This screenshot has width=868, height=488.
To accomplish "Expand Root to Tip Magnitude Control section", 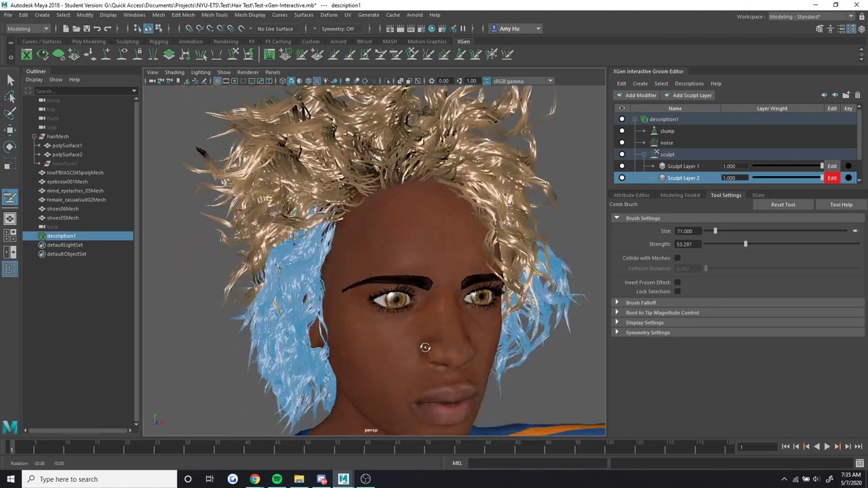I will coord(616,312).
